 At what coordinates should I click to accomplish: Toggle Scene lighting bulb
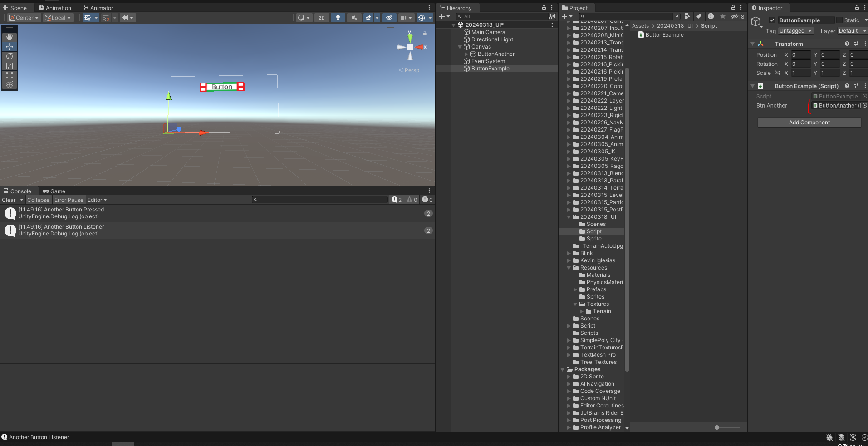click(338, 18)
